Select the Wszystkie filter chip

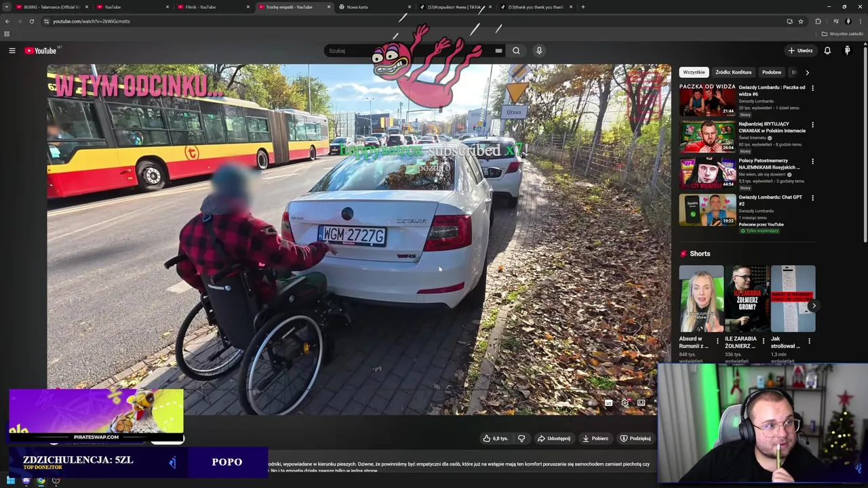point(694,72)
